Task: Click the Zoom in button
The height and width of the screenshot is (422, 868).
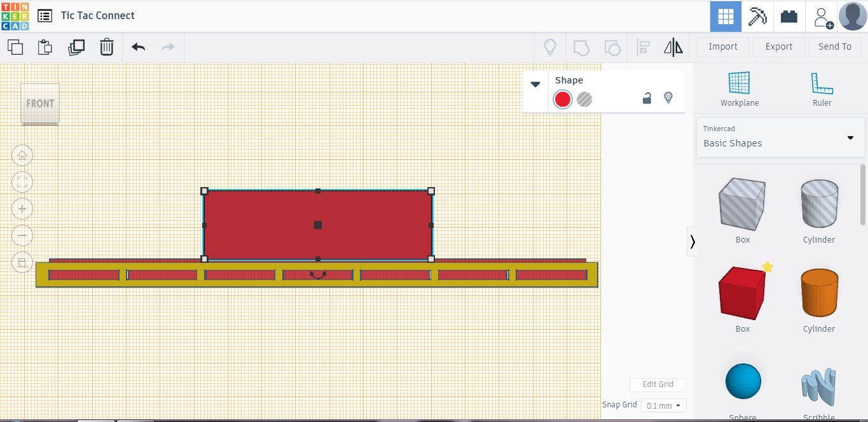Action: click(22, 209)
